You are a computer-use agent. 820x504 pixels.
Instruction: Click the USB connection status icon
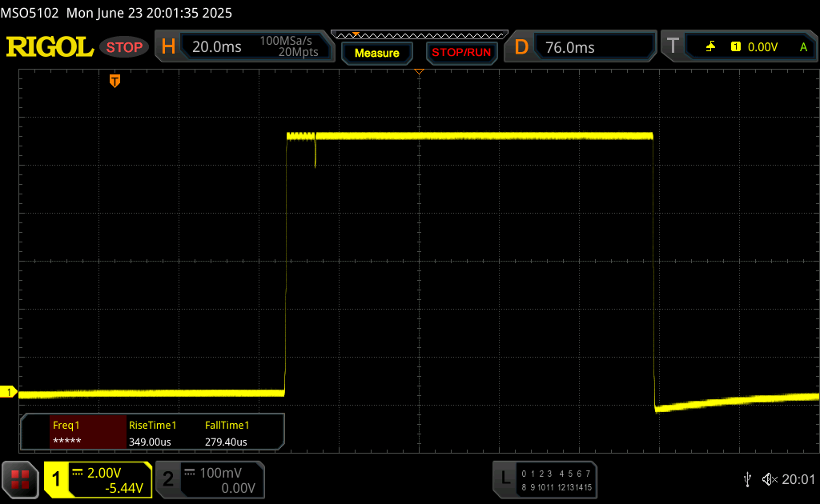[747, 479]
